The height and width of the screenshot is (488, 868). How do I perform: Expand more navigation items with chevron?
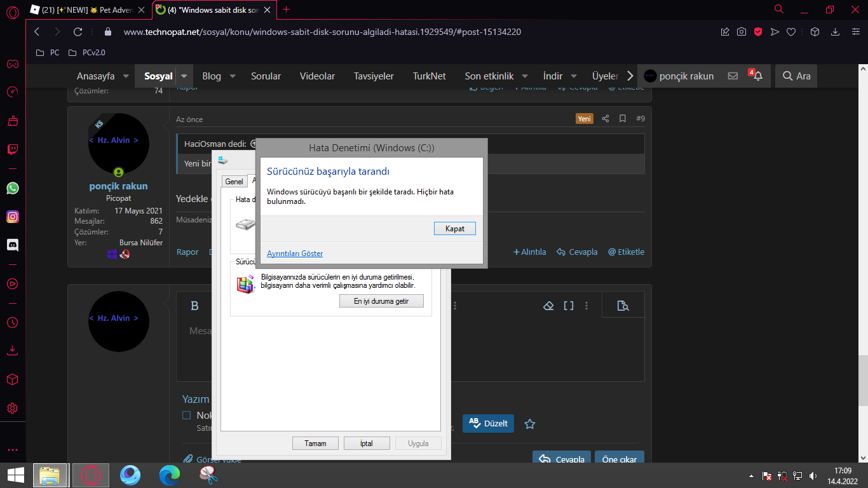pyautogui.click(x=630, y=76)
